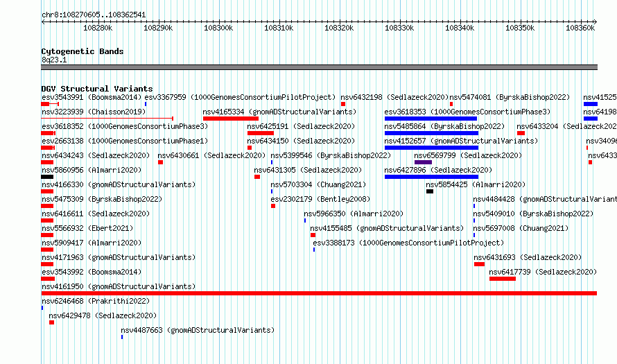This screenshot has width=617, height=364.
Task: Click the nsv4155485 gnomADStructuralVariants label
Action: [x=387, y=228]
